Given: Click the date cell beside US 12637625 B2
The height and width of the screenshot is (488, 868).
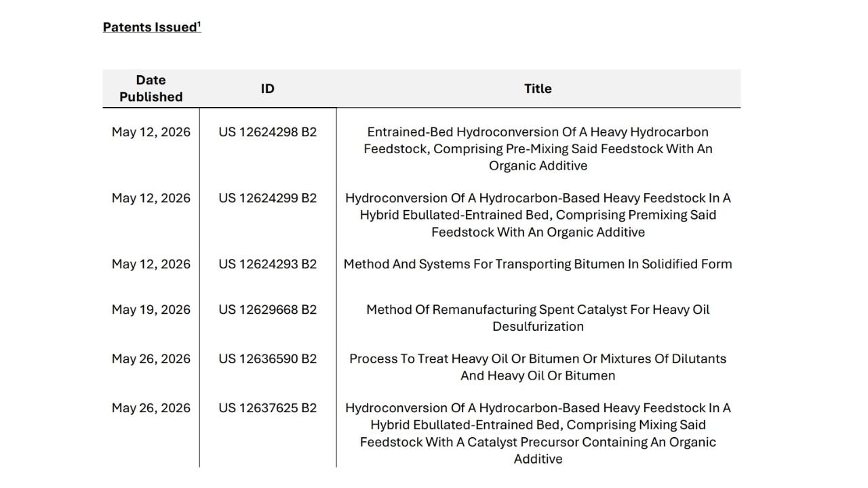Looking at the screenshot, I should click(x=151, y=408).
